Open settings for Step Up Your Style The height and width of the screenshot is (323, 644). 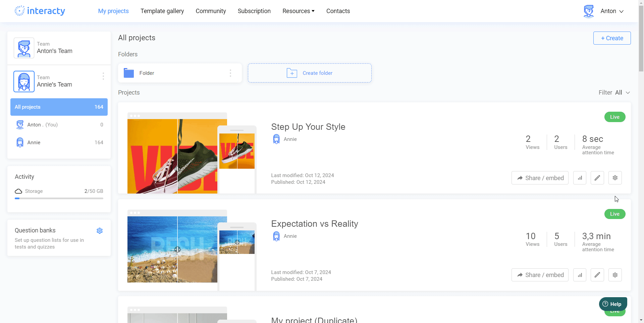click(615, 178)
